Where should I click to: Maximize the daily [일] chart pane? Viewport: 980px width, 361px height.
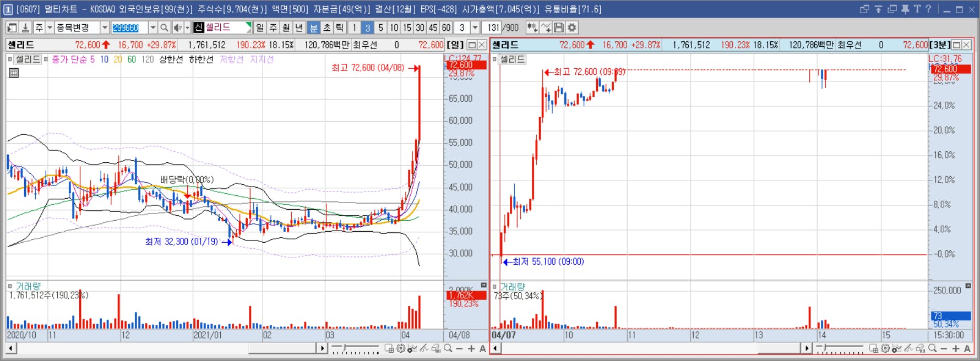(472, 45)
